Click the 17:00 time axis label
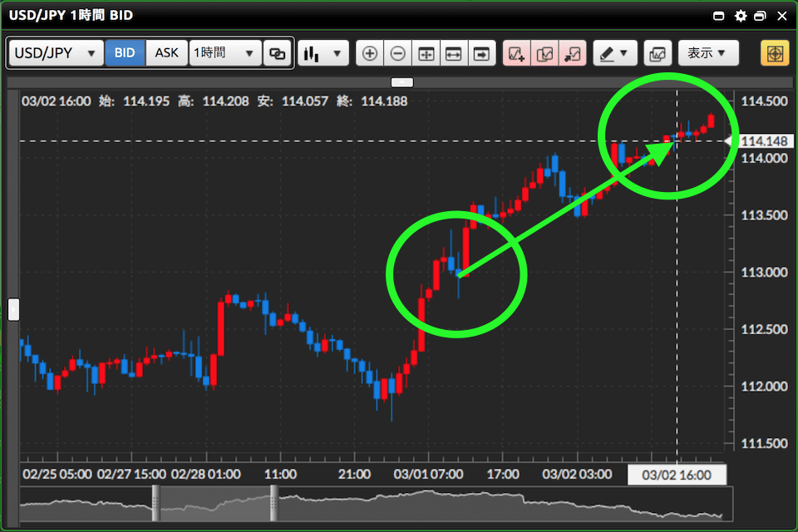The width and height of the screenshot is (798, 532). pyautogui.click(x=503, y=475)
